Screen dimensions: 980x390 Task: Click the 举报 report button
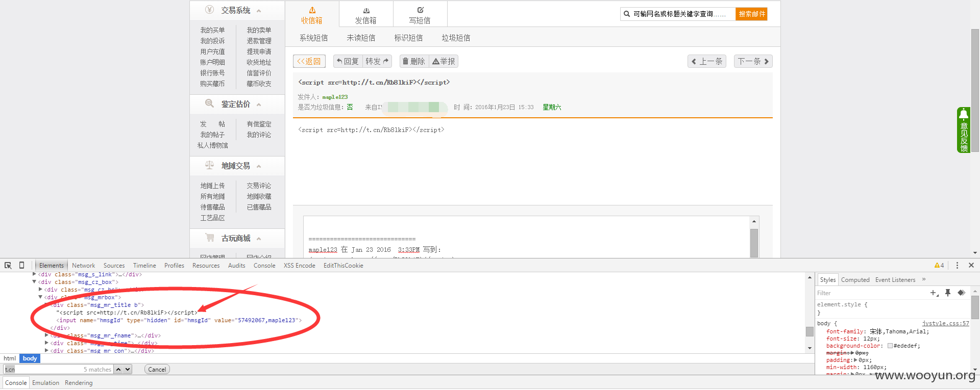tap(444, 61)
